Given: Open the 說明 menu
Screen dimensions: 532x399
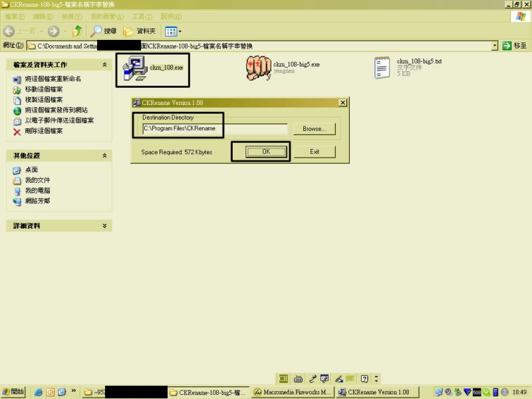Looking at the screenshot, I should click(x=171, y=17).
